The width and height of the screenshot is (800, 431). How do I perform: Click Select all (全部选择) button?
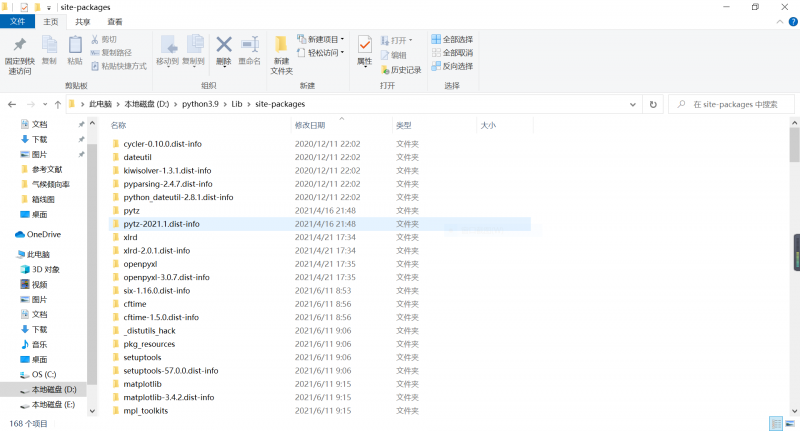click(x=452, y=39)
